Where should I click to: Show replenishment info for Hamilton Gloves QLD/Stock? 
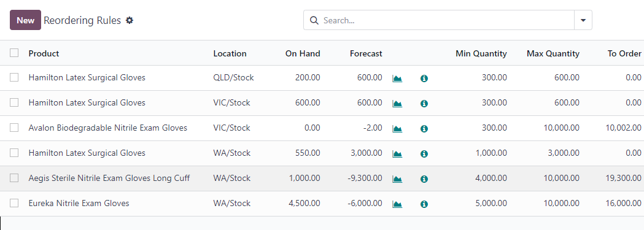(424, 79)
